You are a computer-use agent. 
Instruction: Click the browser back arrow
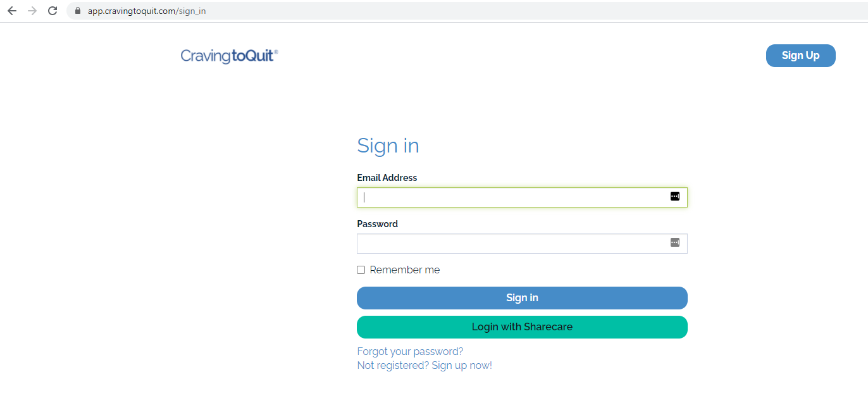pos(12,11)
